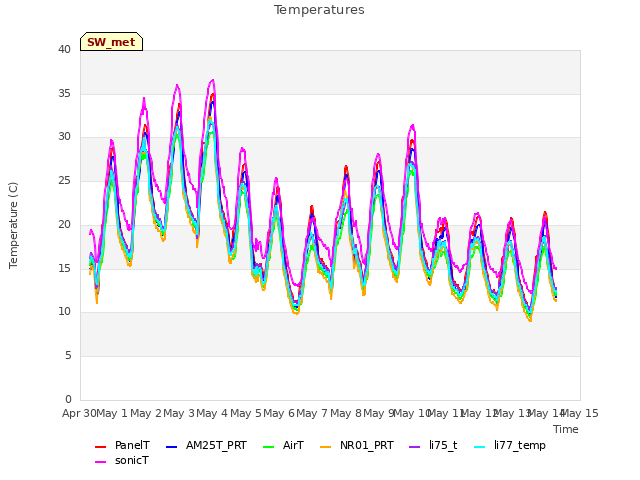Click the 5 y-axis tick label
The width and height of the screenshot is (640, 480).
click(68, 356)
